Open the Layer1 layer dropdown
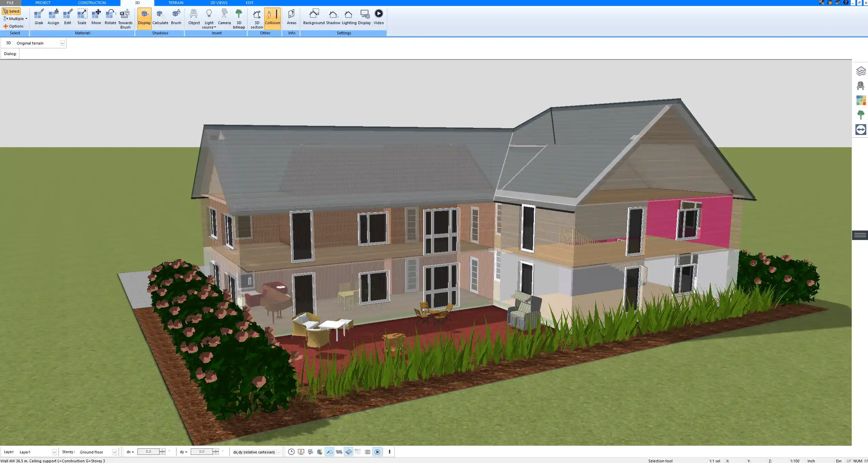Viewport: 868px width, 463px height. (54, 452)
